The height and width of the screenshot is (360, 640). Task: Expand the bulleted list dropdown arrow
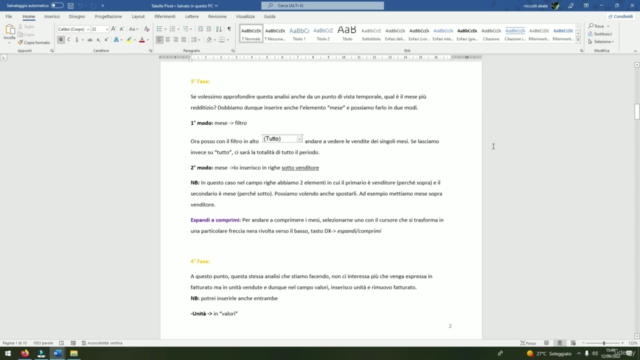[165, 29]
